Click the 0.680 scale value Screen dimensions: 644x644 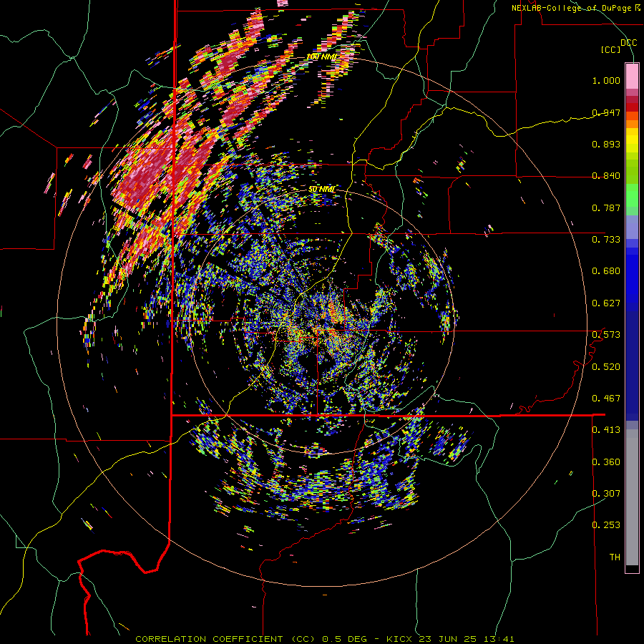tap(606, 271)
